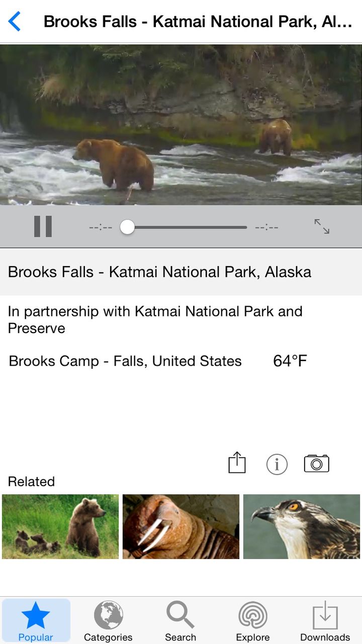
Task: Tap the Brooks Falls title heading row
Action: (x=160, y=272)
